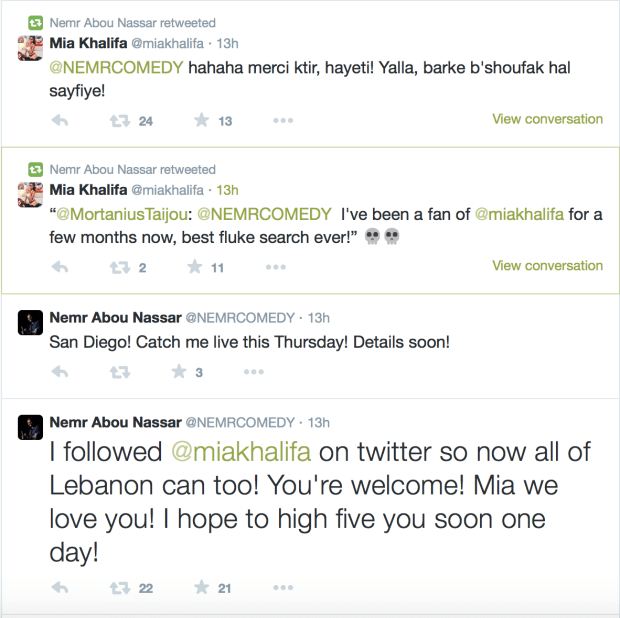Retweet the tweet with 24 retweets

point(120,121)
